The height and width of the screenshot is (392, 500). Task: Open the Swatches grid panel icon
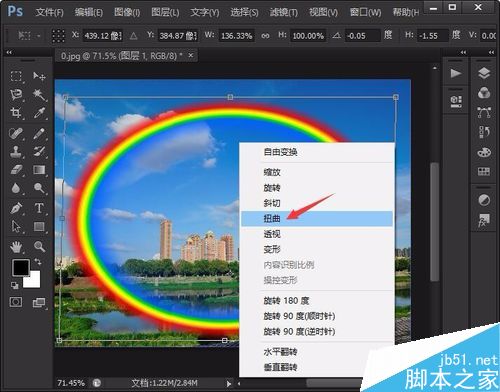click(x=484, y=172)
